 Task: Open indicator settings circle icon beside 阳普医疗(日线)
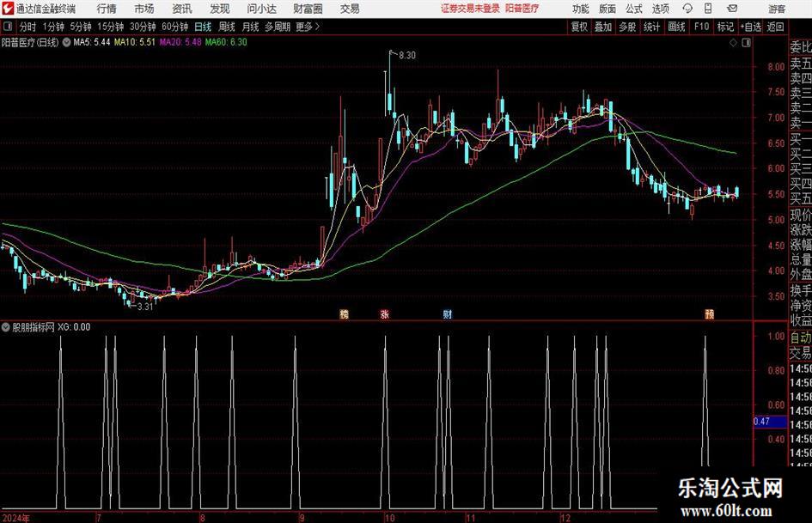[66, 42]
